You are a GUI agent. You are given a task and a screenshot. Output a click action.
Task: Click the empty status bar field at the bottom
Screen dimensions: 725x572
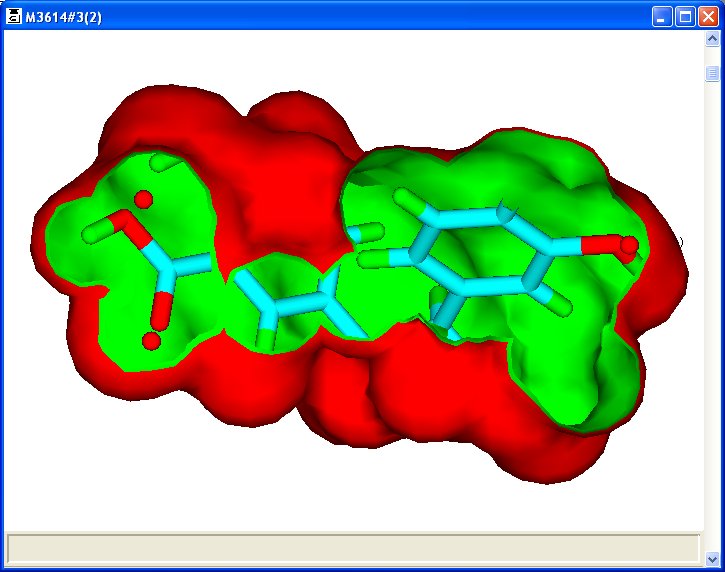click(x=352, y=548)
